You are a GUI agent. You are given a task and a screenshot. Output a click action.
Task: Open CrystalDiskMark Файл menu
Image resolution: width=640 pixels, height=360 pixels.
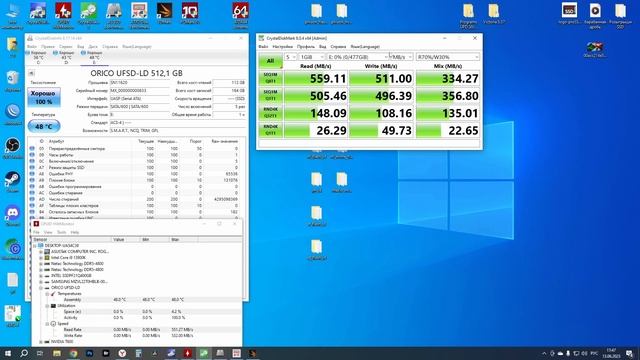[263, 47]
